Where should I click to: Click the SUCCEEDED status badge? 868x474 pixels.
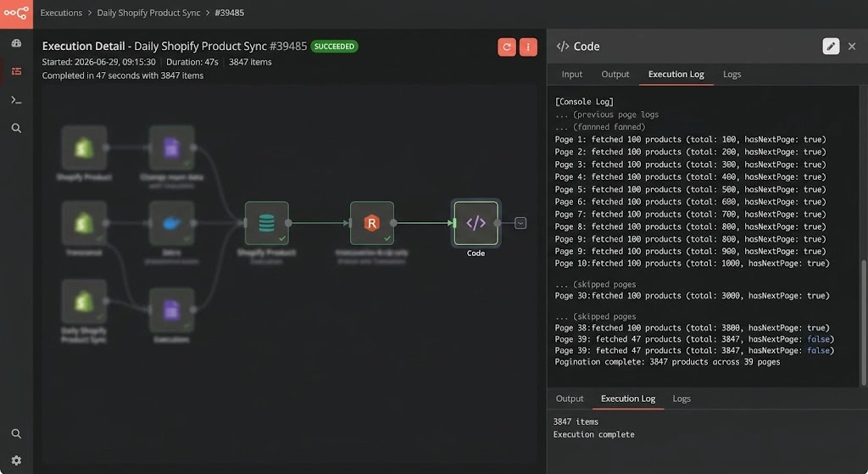tap(334, 47)
